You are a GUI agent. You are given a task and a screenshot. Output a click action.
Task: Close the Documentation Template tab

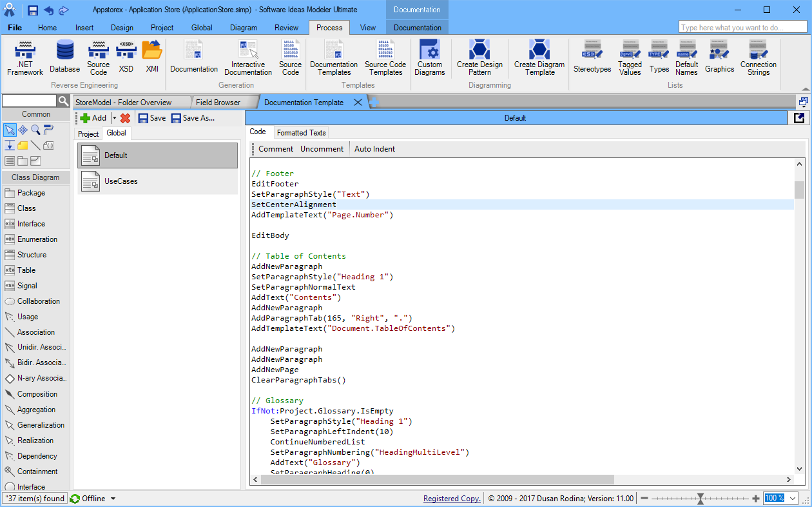(358, 102)
